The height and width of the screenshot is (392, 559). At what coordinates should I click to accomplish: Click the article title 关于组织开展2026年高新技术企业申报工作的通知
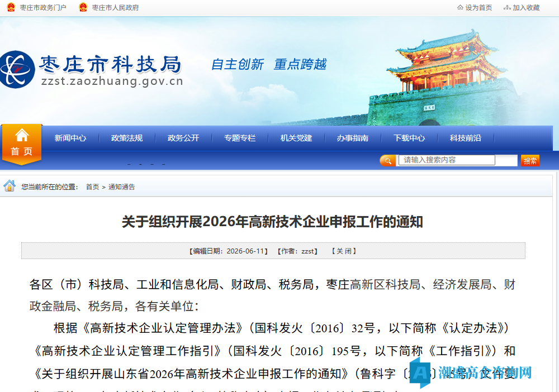[272, 222]
